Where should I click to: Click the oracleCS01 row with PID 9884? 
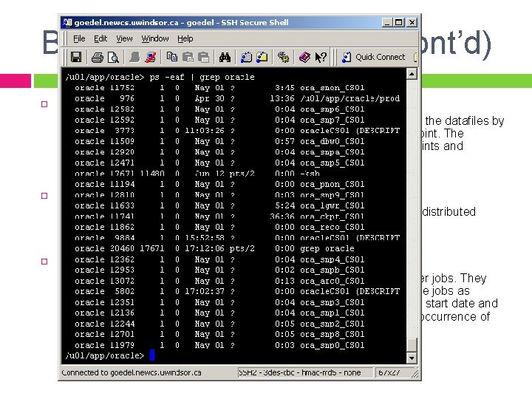pyautogui.click(x=237, y=237)
